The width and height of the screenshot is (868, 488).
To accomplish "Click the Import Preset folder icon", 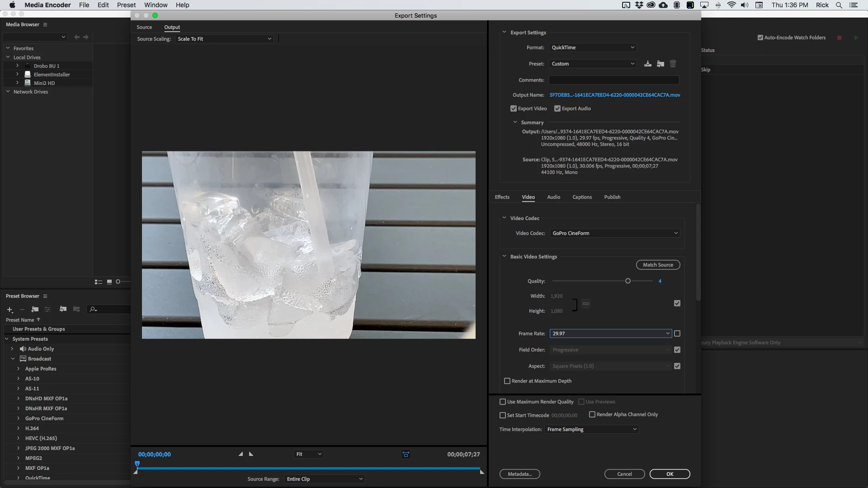I will pyautogui.click(x=660, y=64).
